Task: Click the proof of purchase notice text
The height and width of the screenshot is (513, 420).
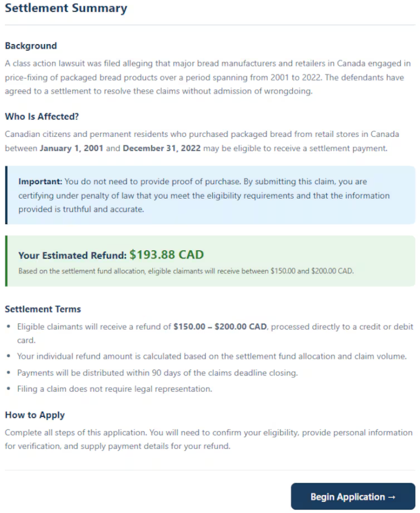Action: [x=204, y=195]
